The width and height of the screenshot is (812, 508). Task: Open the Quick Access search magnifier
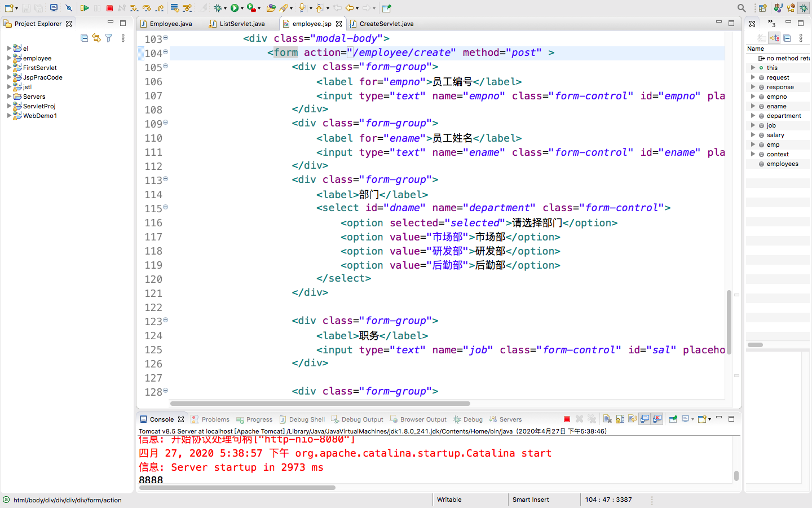[742, 8]
